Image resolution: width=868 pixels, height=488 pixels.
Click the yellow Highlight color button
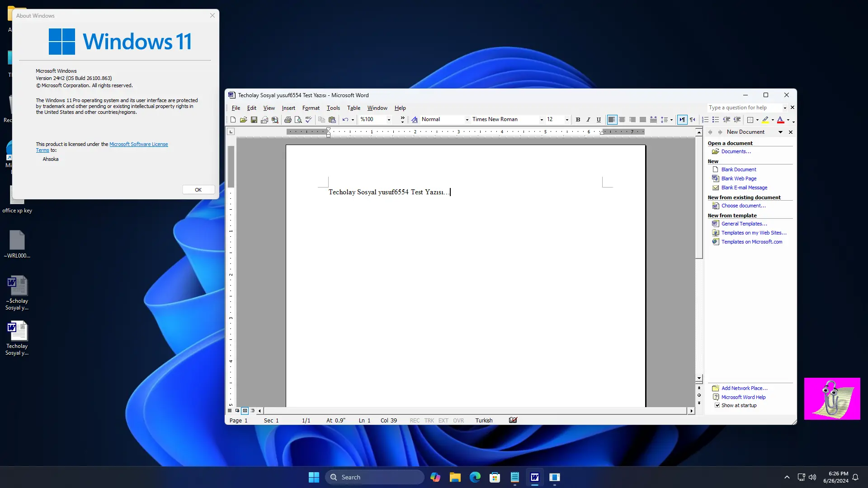click(765, 120)
